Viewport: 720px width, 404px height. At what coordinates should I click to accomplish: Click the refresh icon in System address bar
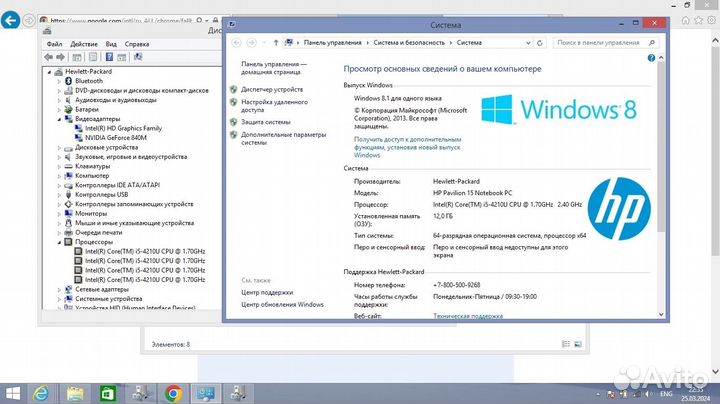pos(540,43)
